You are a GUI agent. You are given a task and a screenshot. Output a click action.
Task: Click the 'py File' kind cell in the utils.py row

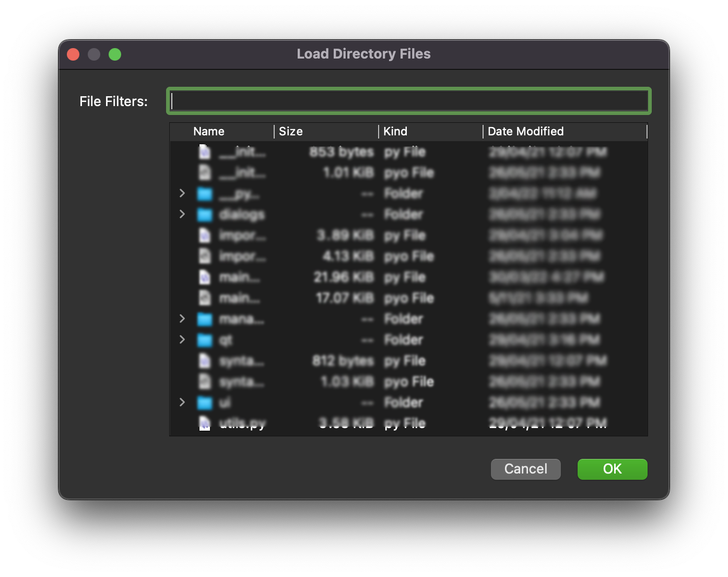point(405,424)
